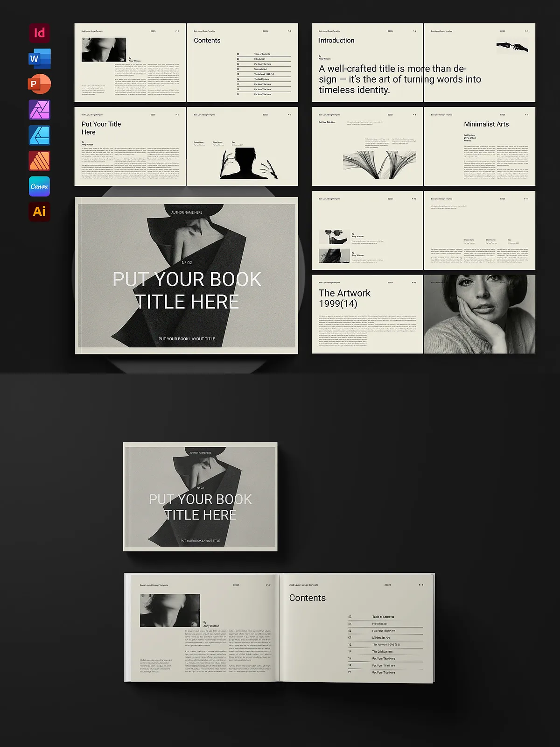560x747 pixels.
Task: Click the portrait of woman resting chin on hand
Action: [x=479, y=314]
